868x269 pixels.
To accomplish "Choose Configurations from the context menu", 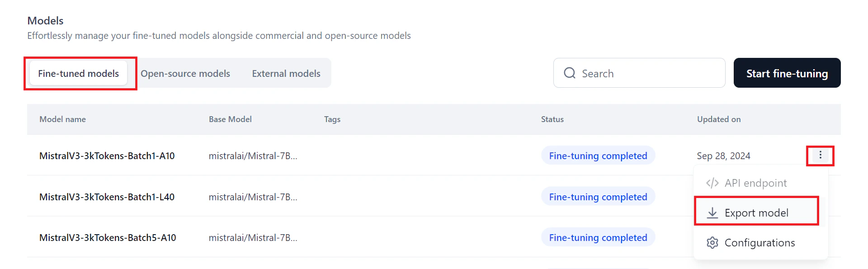I will coord(759,242).
